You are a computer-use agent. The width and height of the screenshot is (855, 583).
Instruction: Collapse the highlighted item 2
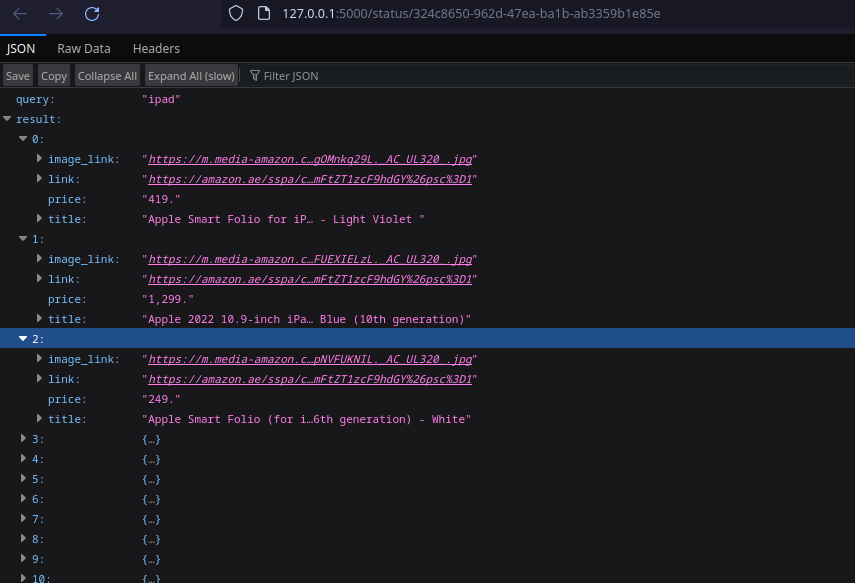23,338
